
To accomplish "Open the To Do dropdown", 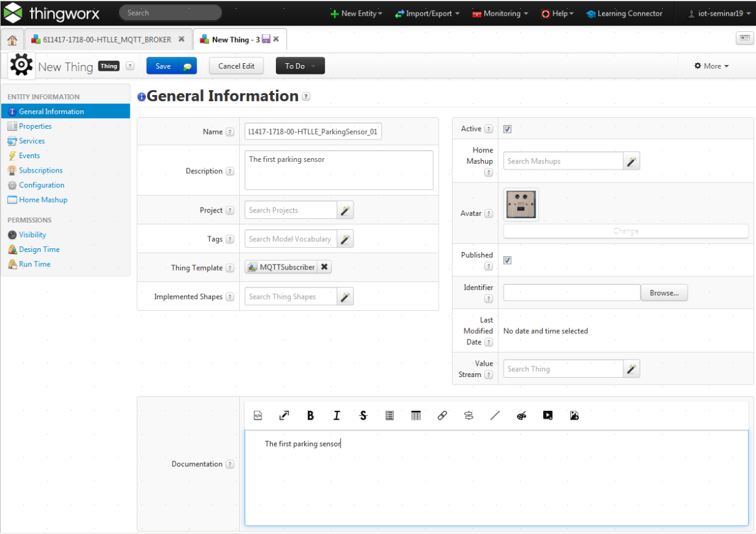I will 300,66.
